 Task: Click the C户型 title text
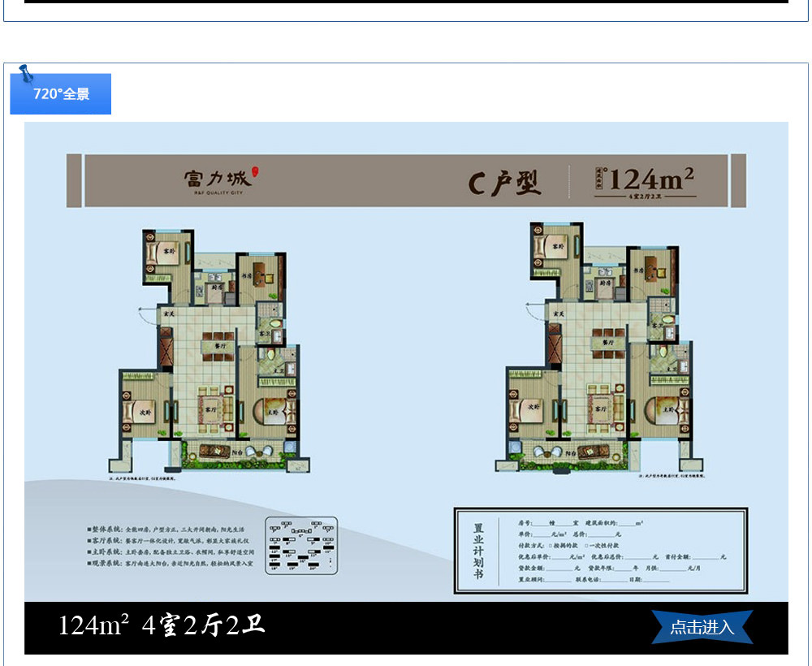[x=504, y=183]
